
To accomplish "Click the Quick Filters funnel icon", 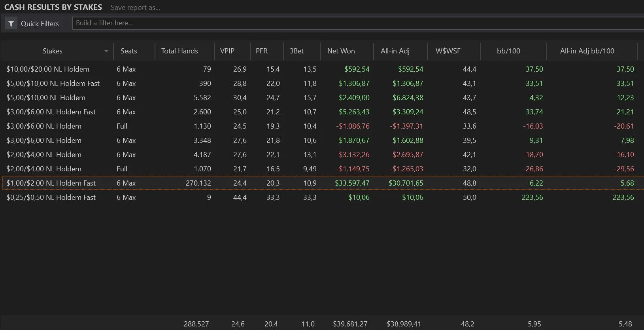I will click(x=11, y=24).
